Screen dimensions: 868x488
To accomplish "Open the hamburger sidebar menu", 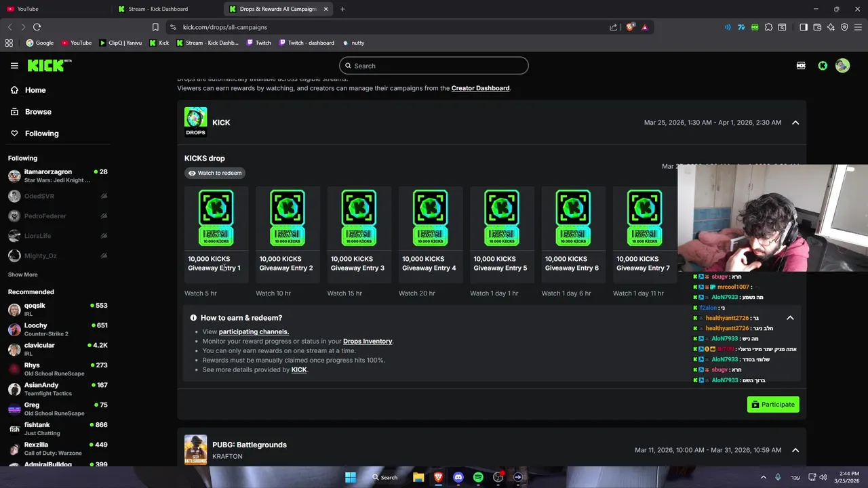I will click(x=14, y=66).
